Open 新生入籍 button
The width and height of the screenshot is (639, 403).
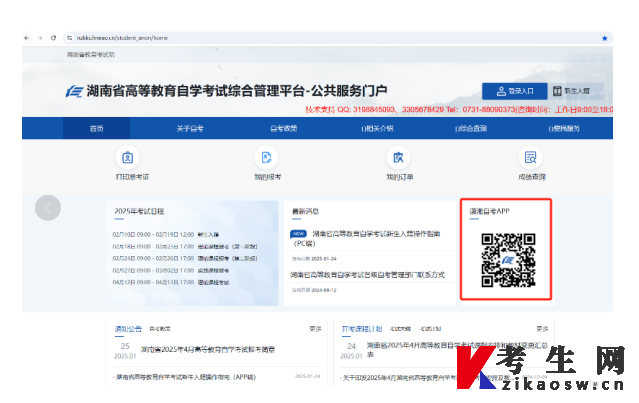point(571,91)
